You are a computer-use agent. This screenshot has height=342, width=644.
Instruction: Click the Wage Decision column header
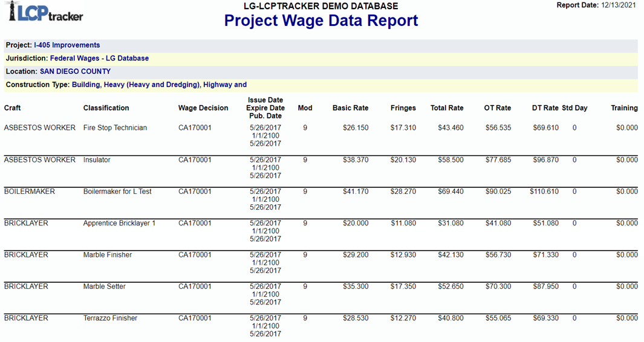[203, 108]
